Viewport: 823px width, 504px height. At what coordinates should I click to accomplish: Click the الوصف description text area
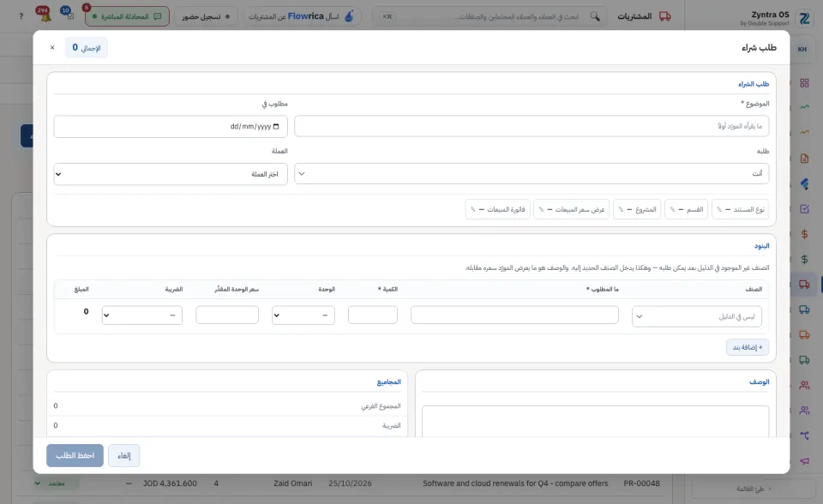click(x=595, y=421)
